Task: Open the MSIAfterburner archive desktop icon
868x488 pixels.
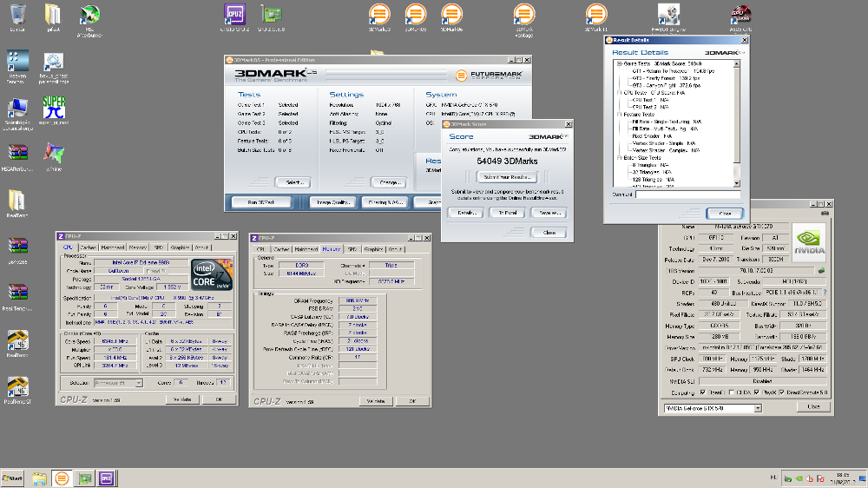Action: [17, 156]
